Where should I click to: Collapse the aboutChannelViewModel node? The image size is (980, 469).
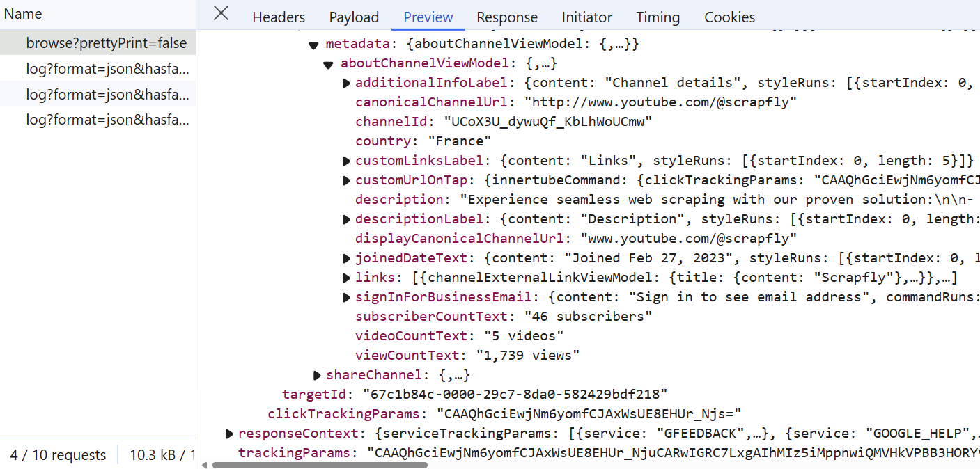tap(328, 65)
